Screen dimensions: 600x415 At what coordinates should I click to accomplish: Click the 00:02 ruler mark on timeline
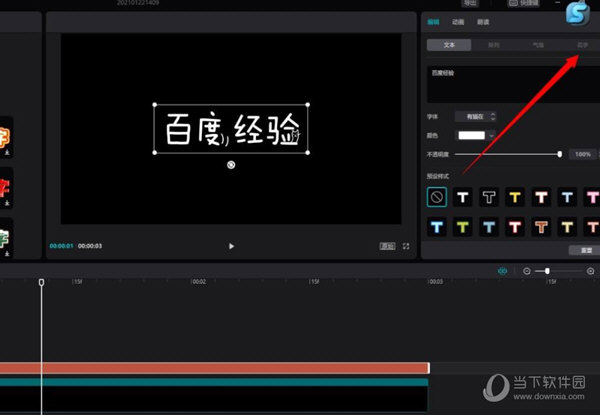(199, 282)
